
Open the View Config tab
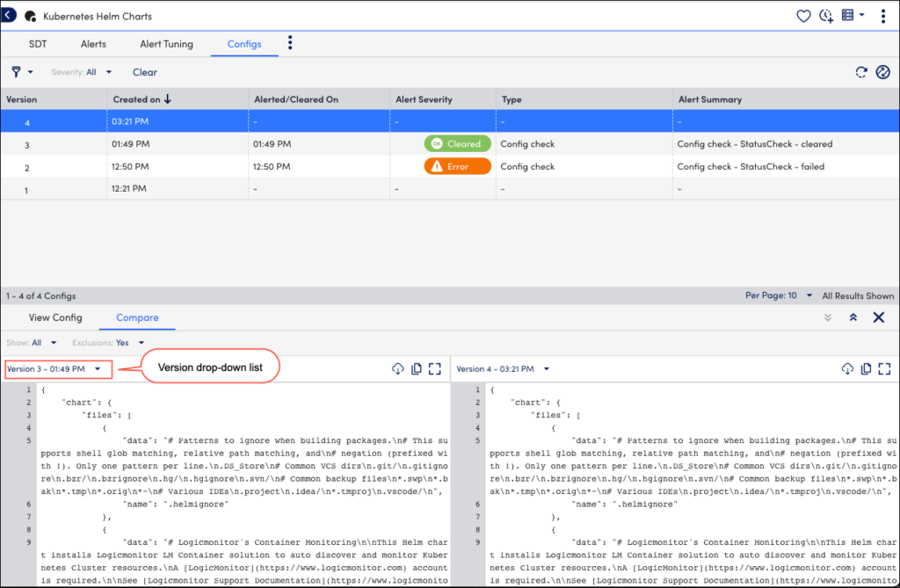click(55, 317)
